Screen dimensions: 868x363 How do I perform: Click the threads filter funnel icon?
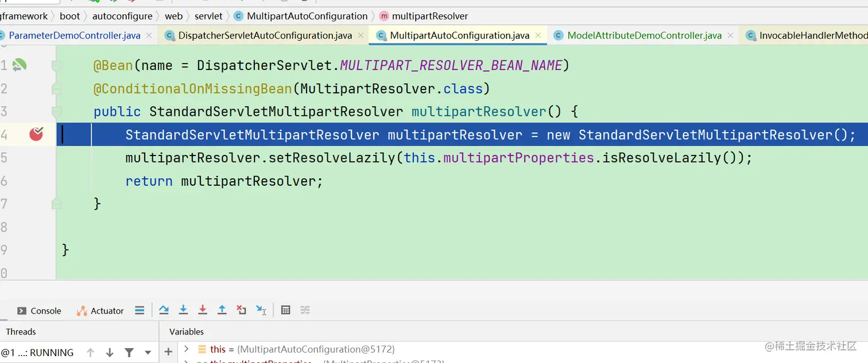point(129,353)
